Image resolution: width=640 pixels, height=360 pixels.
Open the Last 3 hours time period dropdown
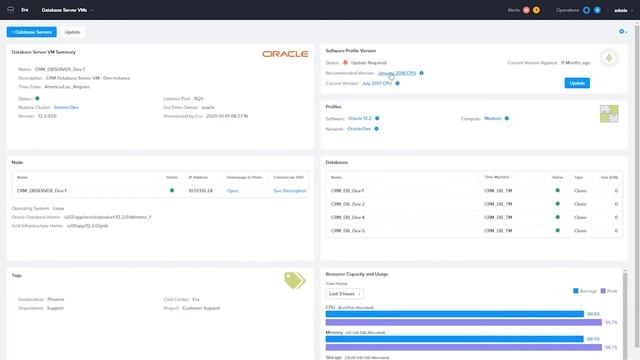(x=344, y=293)
